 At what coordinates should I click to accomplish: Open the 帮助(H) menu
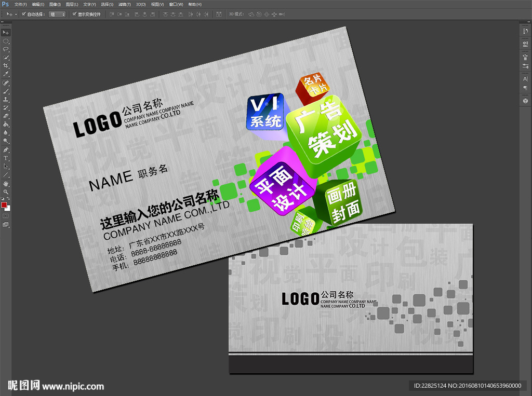(195, 4)
